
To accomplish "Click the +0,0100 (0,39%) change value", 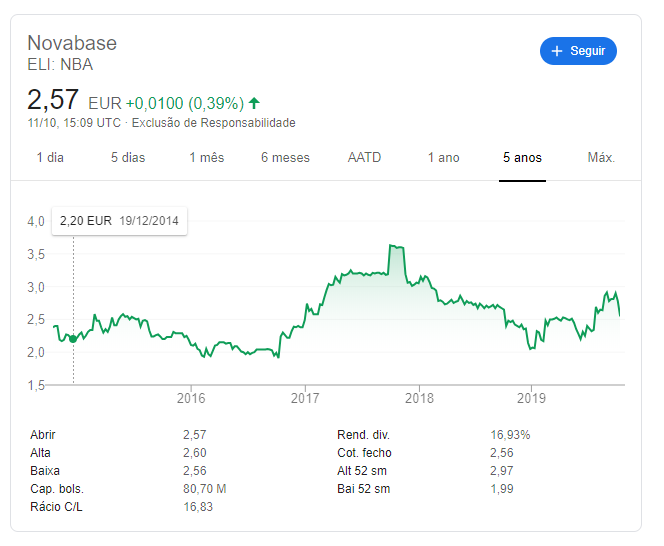I will tap(185, 103).
